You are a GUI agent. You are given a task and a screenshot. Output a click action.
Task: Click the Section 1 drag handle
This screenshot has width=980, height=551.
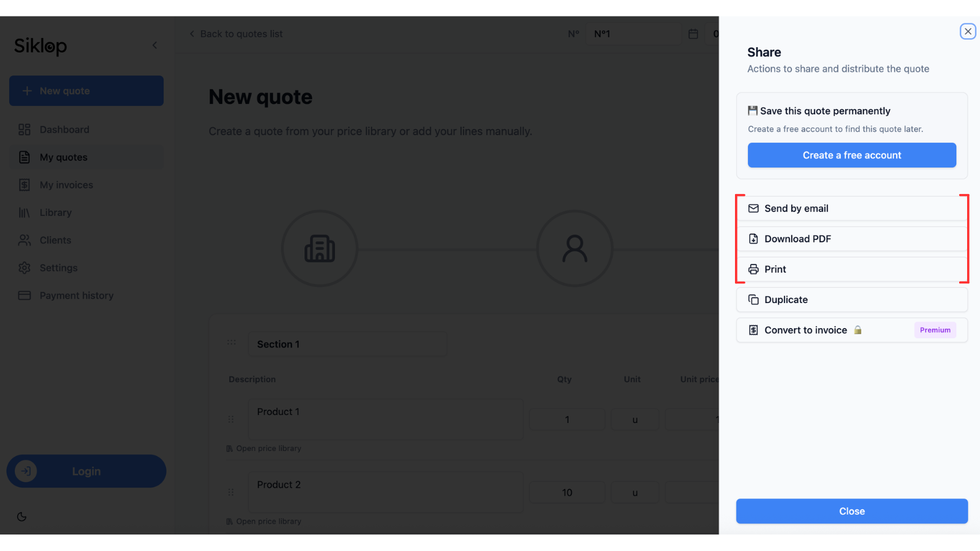click(232, 342)
